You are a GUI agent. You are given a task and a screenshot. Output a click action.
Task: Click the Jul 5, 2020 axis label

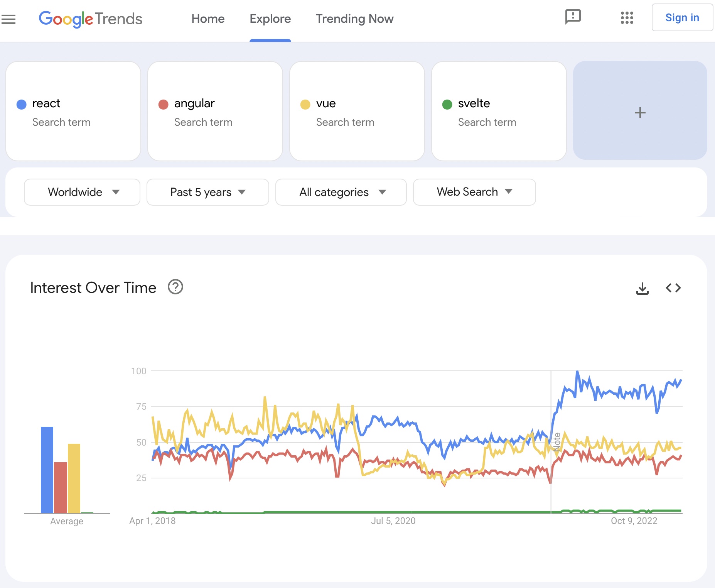pyautogui.click(x=393, y=521)
